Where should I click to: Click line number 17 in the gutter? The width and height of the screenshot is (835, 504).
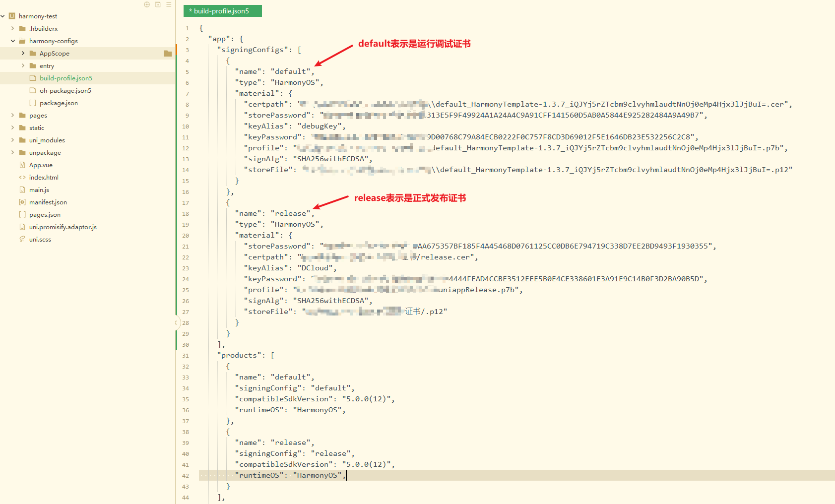(186, 203)
